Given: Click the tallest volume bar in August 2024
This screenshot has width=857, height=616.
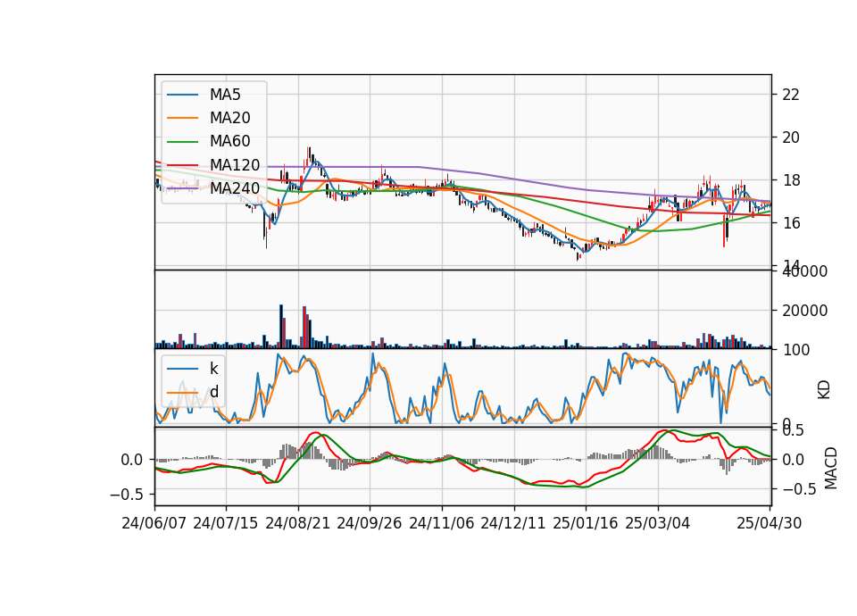Looking at the screenshot, I should (x=281, y=327).
